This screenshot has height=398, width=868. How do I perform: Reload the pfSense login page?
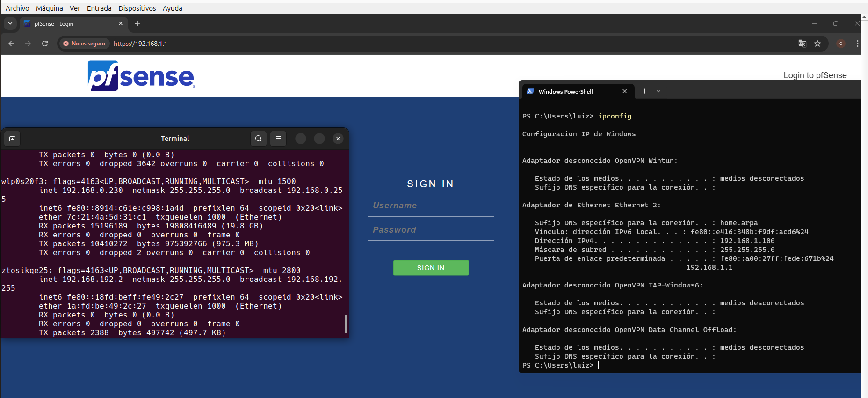pos(45,44)
